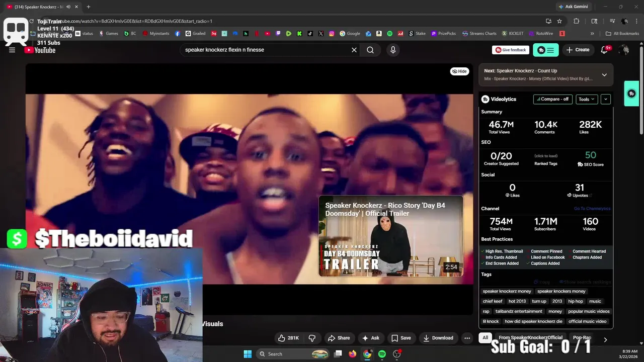Clear the YouTube search box text
Viewport: 644px width, 362px height.
pyautogui.click(x=354, y=50)
